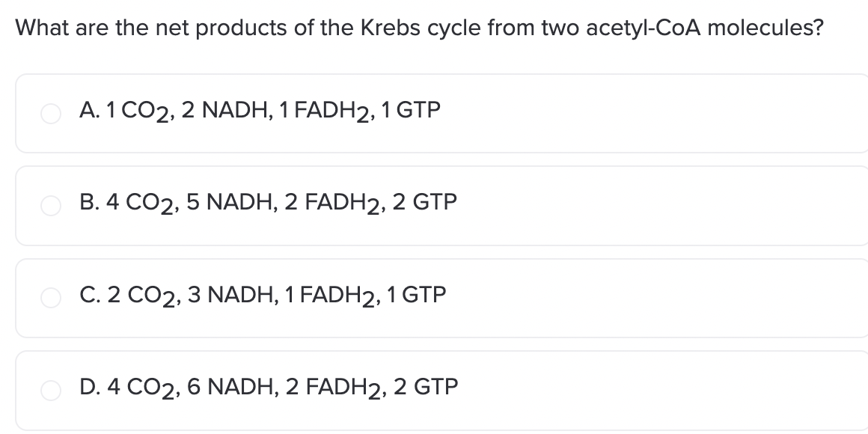868x434 pixels.
Task: Click the 'A.' letter label
Action: (x=89, y=110)
